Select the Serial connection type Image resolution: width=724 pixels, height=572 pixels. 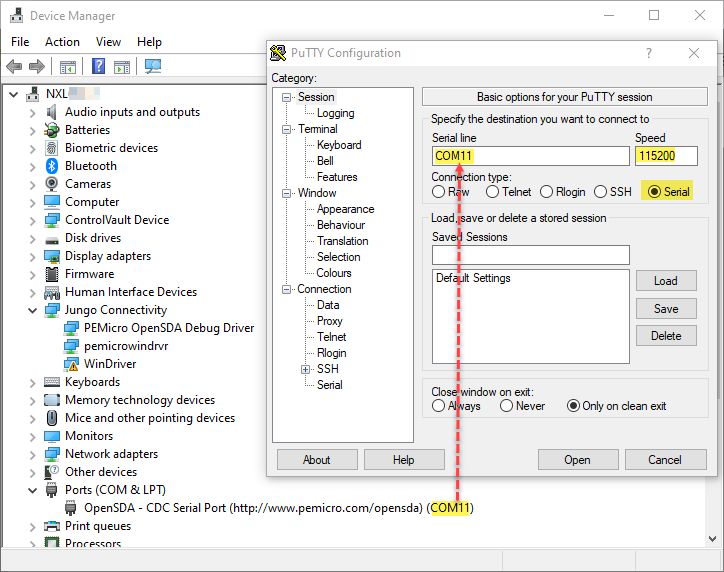[x=668, y=192]
